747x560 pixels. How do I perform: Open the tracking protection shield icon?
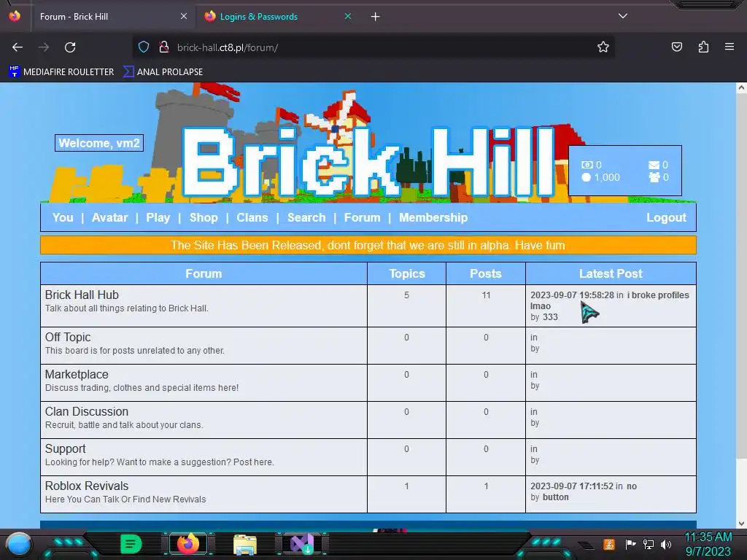pos(144,47)
